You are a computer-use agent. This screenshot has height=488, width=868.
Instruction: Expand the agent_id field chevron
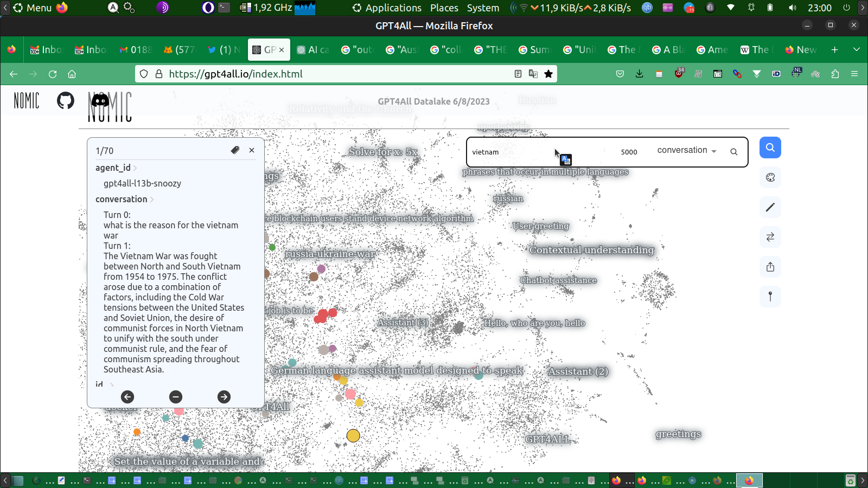(x=135, y=168)
